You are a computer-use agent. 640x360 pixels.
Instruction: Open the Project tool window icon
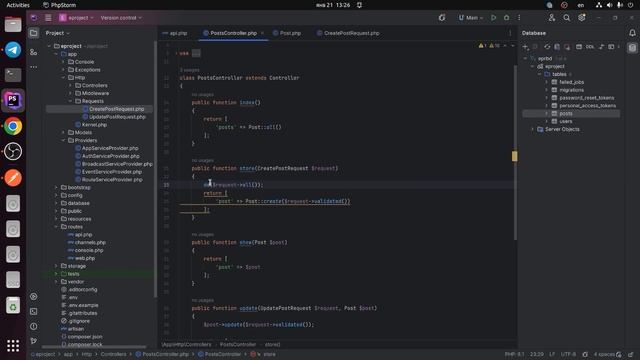tap(33, 33)
